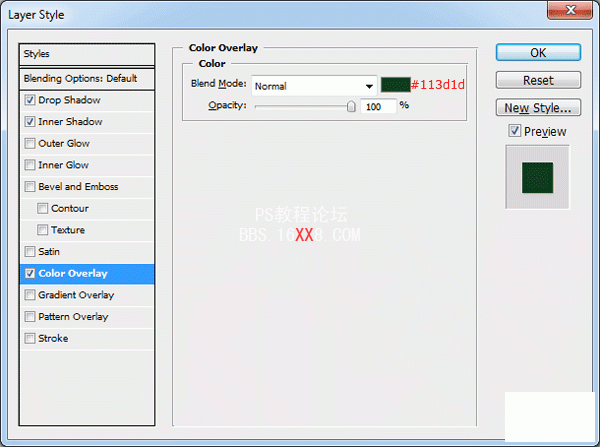
Task: Select the Contour label
Action: point(70,209)
